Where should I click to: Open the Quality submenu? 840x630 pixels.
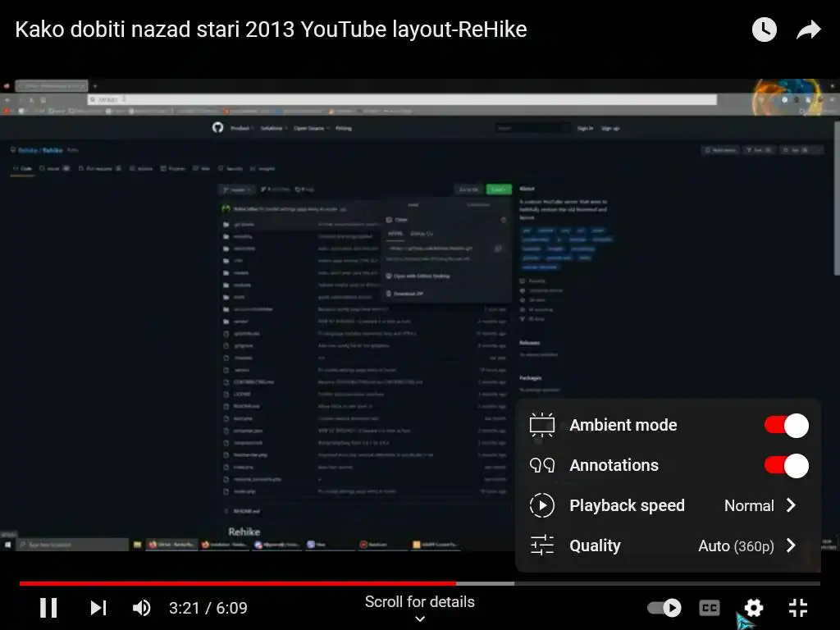[x=668, y=546]
